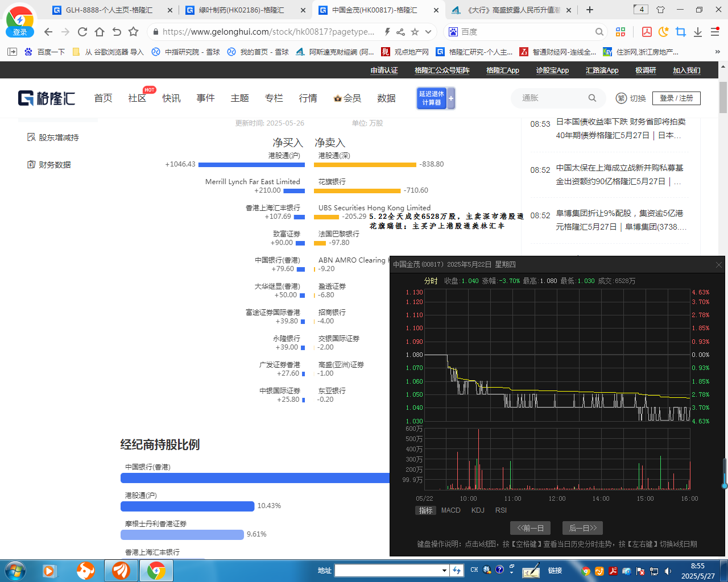This screenshot has height=582, width=728.
Task: Click the lightning speed-mode icon in address bar
Action: [387, 32]
